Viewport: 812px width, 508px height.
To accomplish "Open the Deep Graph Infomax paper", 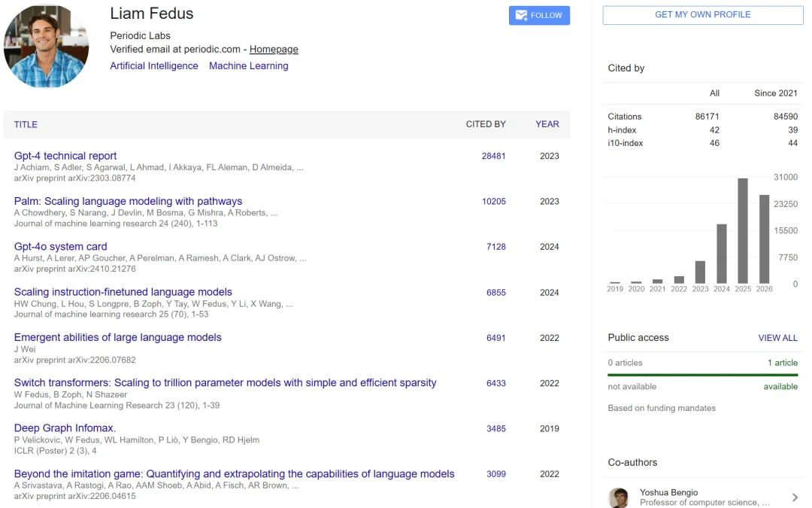I will pyautogui.click(x=65, y=428).
